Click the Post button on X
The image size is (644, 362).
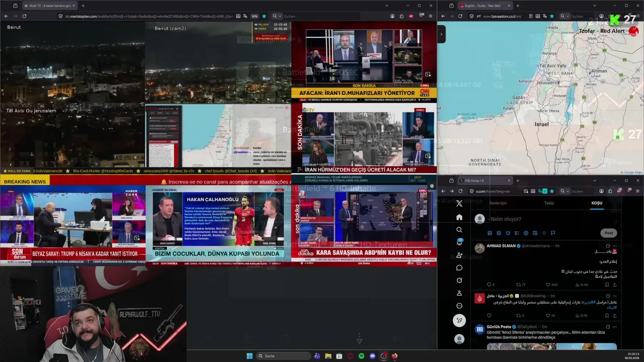609,233
